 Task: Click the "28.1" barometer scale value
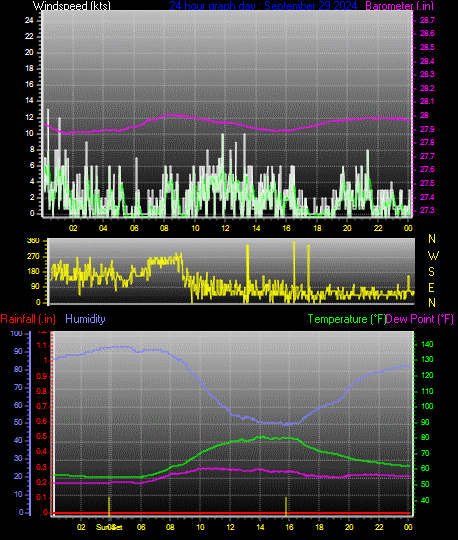(427, 101)
